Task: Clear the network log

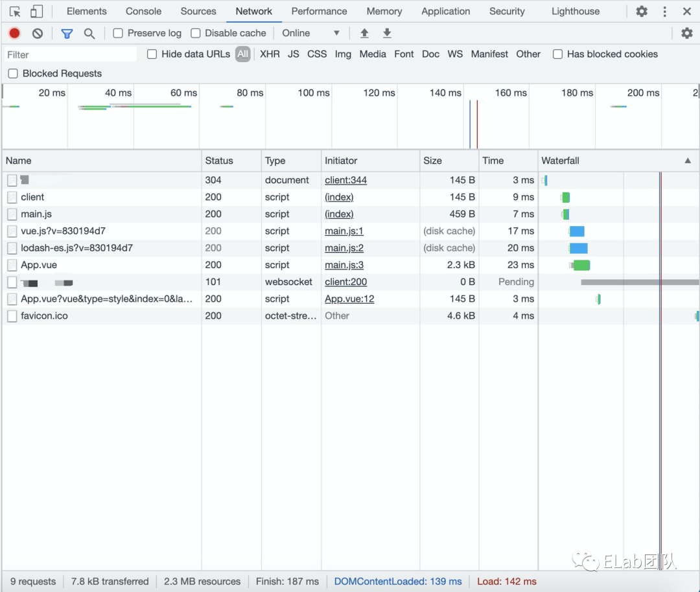Action: point(38,33)
